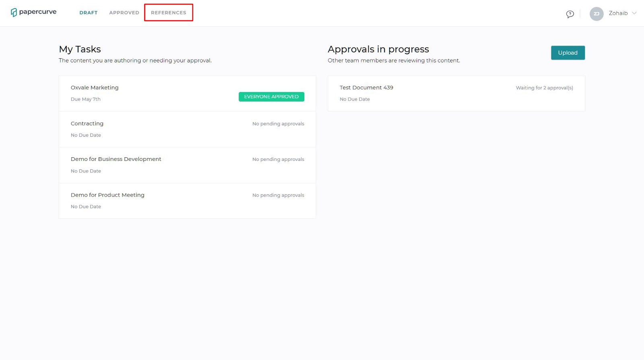This screenshot has height=360, width=644.
Task: Click the 'Due May 7th' date text
Action: point(86,99)
